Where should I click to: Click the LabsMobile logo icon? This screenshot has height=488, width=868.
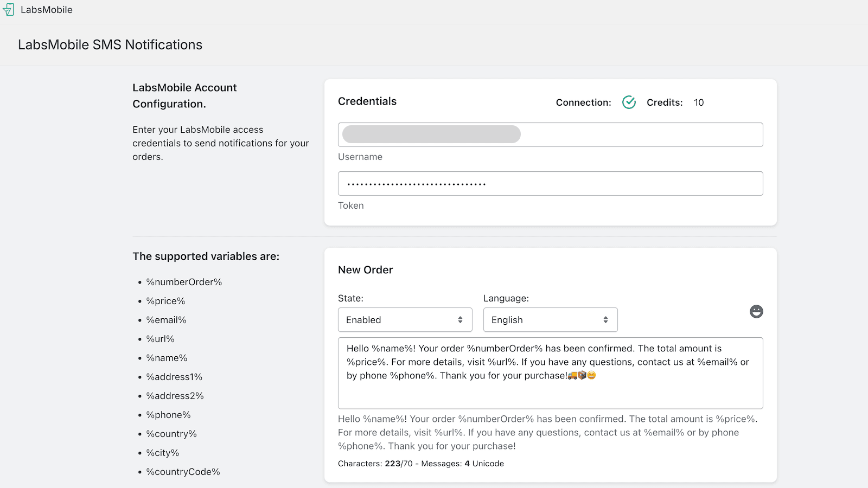point(9,10)
